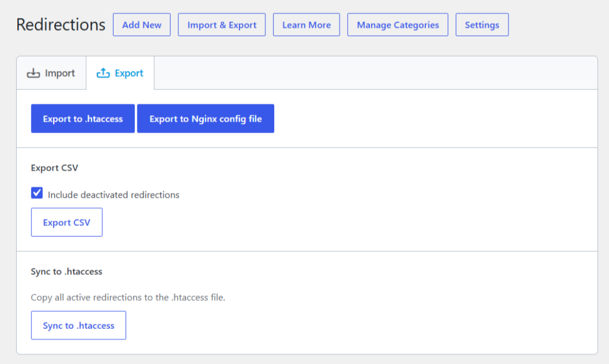Click 'Copy all active redirections' description text

(x=128, y=297)
